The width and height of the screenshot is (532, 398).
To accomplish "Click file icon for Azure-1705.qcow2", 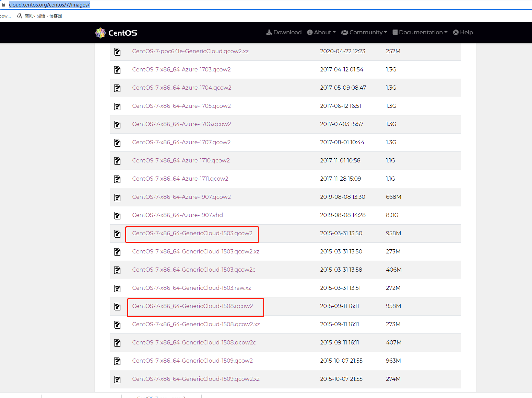I will pyautogui.click(x=117, y=106).
